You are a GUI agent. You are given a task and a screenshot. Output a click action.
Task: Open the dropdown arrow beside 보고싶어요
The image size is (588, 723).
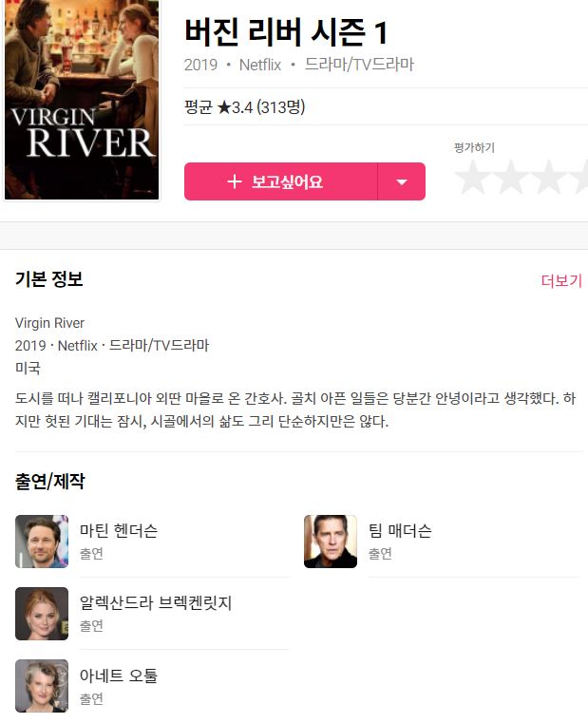[402, 181]
